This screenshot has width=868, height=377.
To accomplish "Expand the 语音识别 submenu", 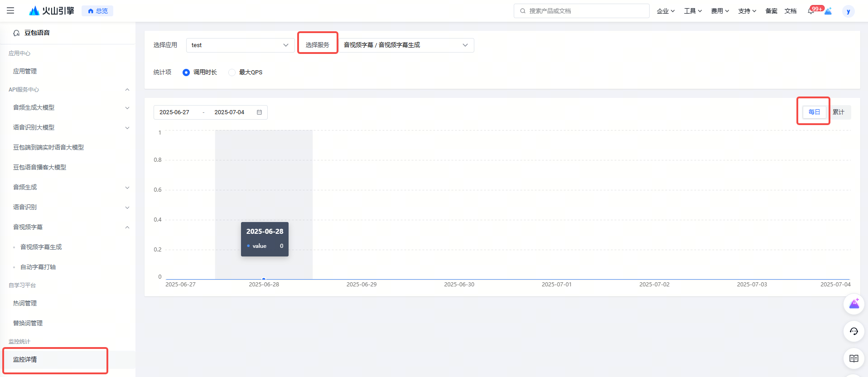I will point(127,208).
